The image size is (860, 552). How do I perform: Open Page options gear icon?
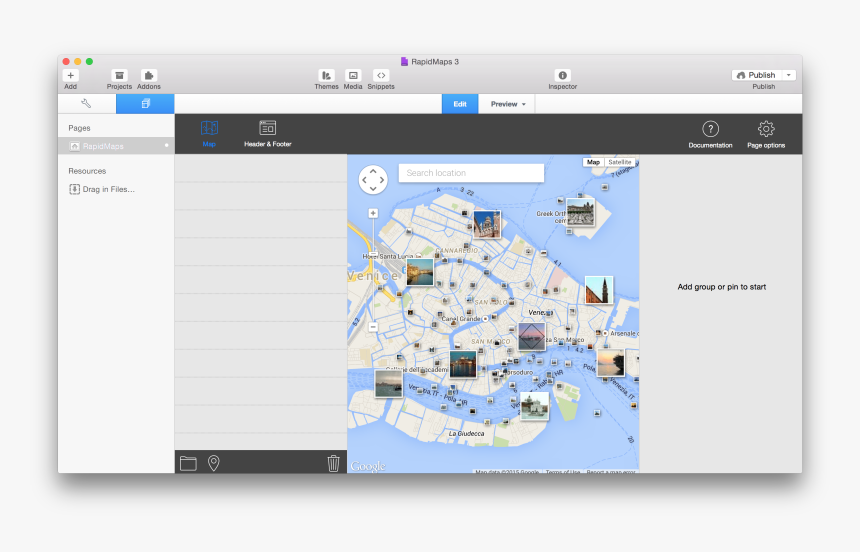tap(766, 134)
